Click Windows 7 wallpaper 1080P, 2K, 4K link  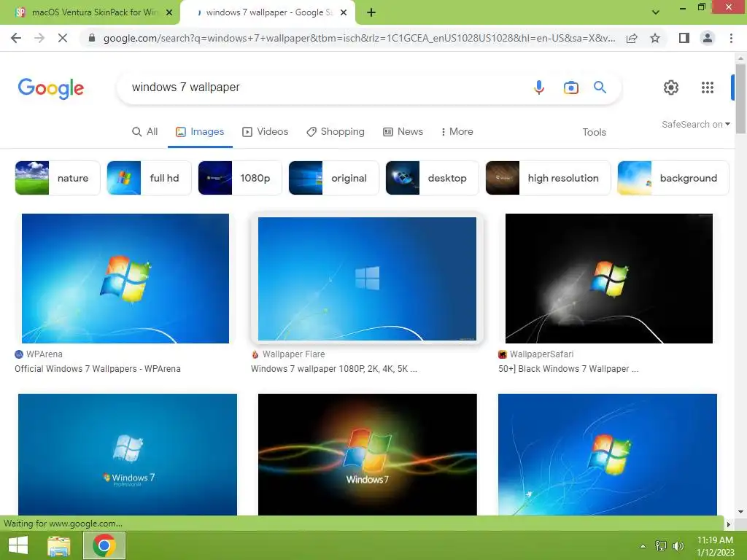coord(334,369)
